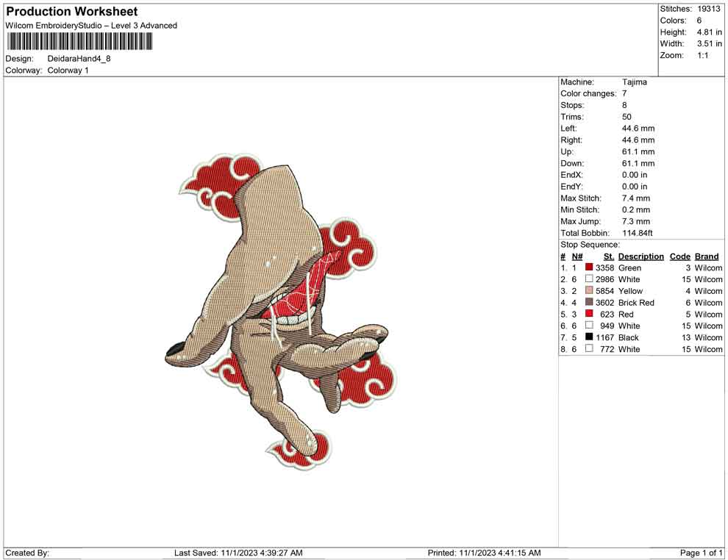The image size is (728, 560).
Task: Click the Down value '61.1 mm'
Action: [638, 163]
